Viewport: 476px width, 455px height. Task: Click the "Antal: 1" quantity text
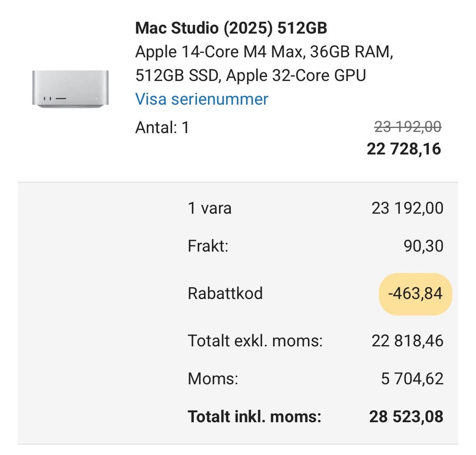pos(162,128)
